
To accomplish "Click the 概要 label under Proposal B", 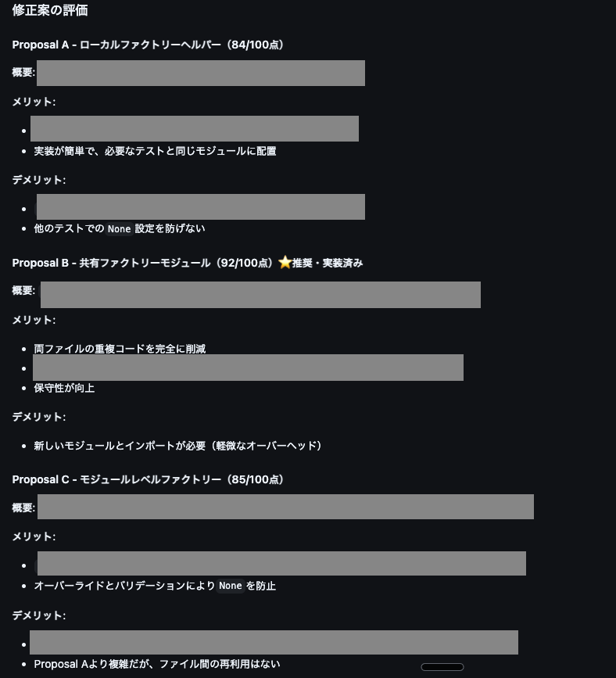I will tap(23, 290).
